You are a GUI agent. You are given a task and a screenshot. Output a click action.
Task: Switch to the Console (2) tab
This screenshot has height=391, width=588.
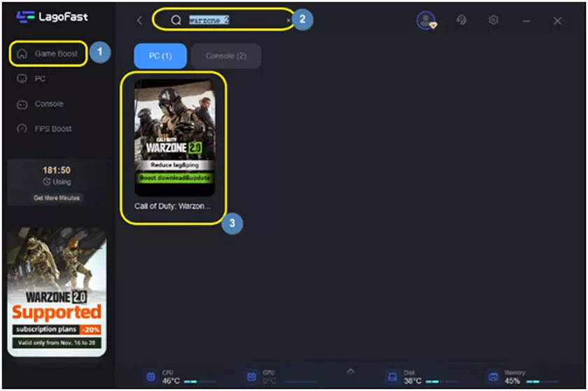(225, 56)
